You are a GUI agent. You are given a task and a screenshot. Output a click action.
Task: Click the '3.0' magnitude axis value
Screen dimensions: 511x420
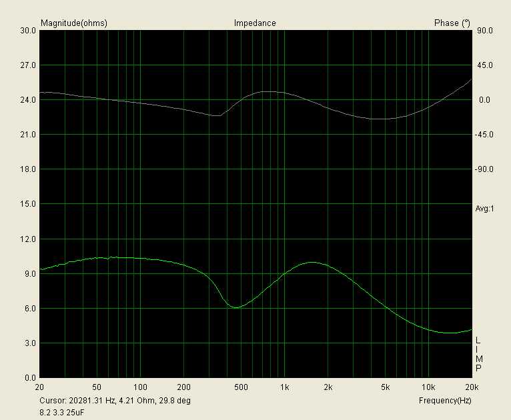[x=30, y=343]
